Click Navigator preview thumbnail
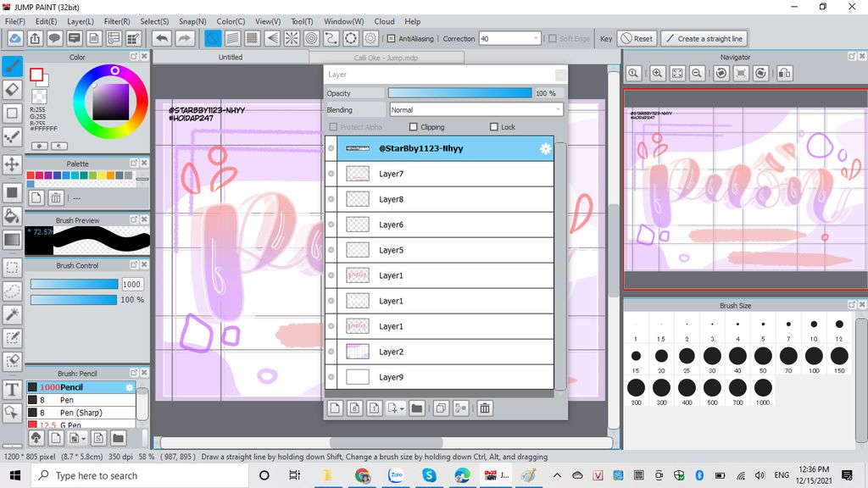This screenshot has height=488, width=868. [745, 189]
